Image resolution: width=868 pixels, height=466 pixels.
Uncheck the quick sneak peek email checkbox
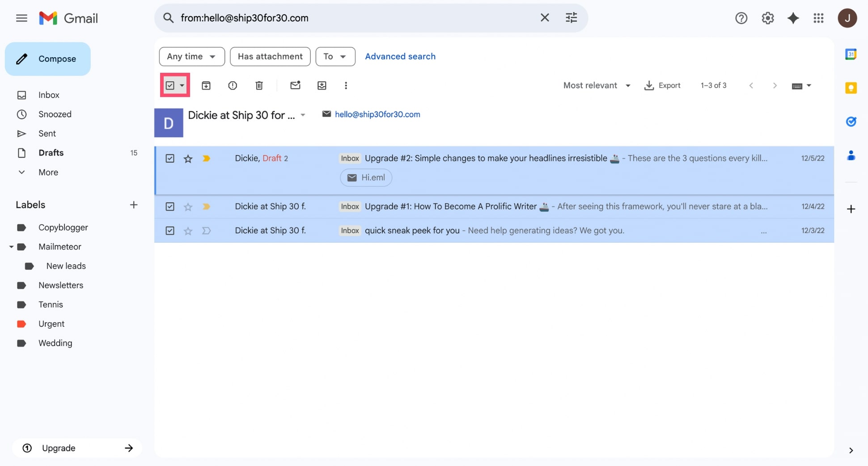tap(170, 231)
